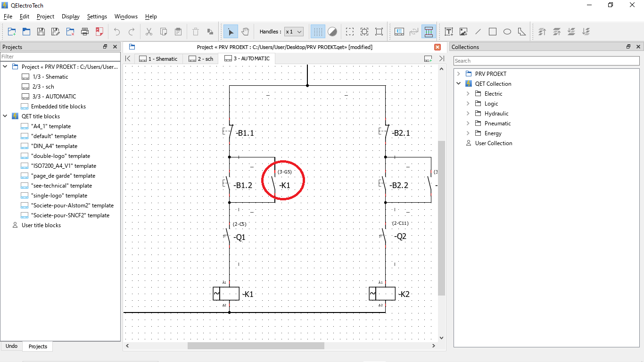Select the Add ellipse tool

(507, 32)
